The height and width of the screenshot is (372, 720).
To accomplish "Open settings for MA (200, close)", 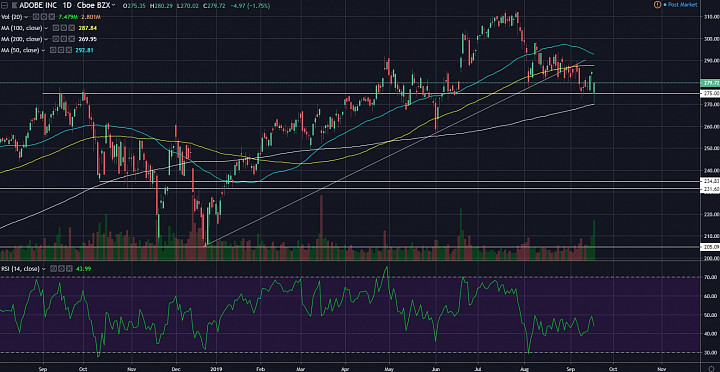I will coord(63,39).
